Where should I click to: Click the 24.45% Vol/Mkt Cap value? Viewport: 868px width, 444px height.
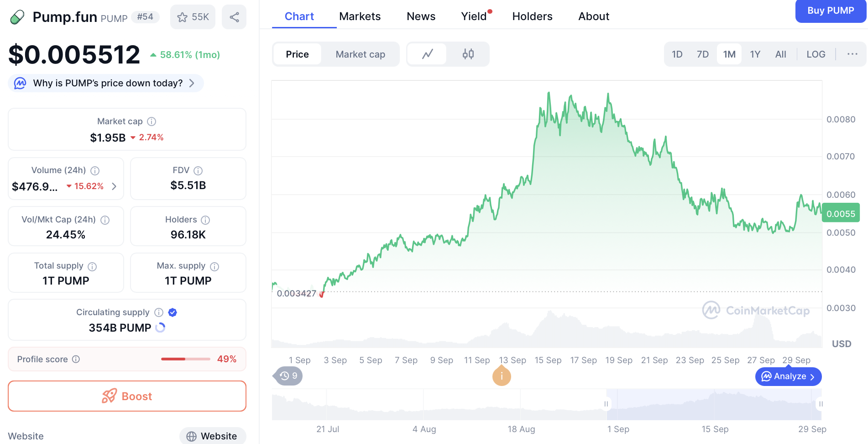(66, 235)
